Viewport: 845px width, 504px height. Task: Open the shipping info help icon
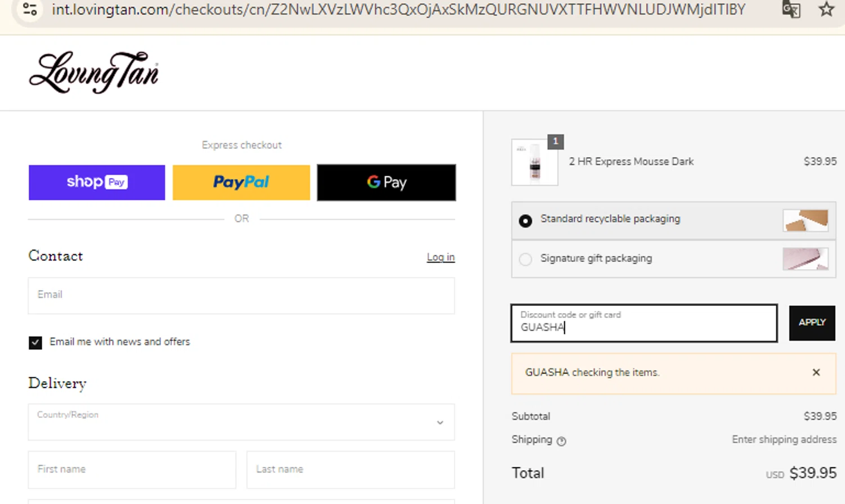coord(561,441)
